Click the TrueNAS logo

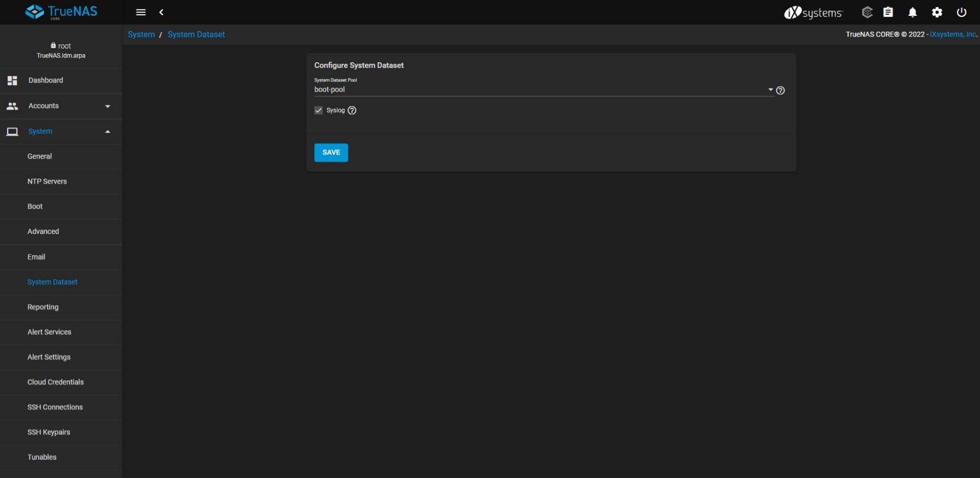(61, 12)
